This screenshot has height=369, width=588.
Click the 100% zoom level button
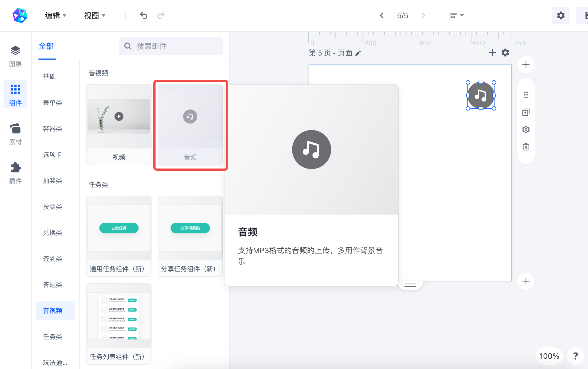click(x=549, y=356)
